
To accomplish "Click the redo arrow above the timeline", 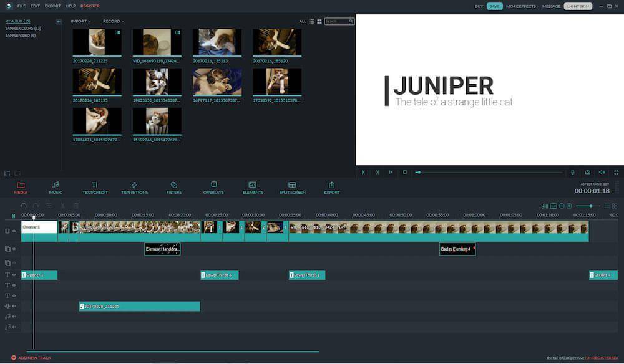I will coord(36,206).
